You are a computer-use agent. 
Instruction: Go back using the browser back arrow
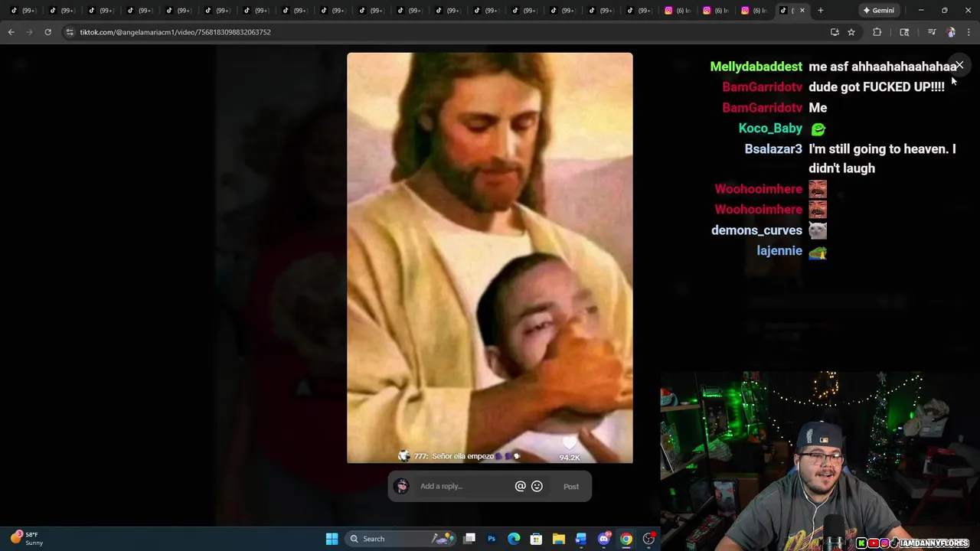tap(11, 32)
